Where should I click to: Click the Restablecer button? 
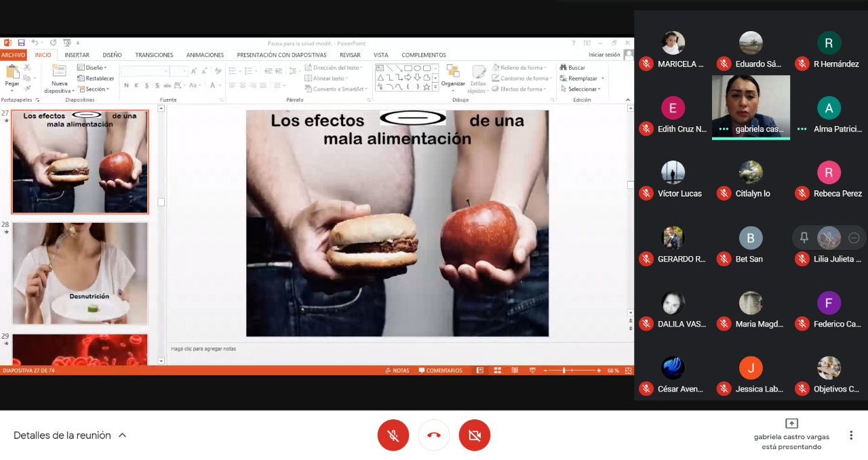click(x=96, y=78)
